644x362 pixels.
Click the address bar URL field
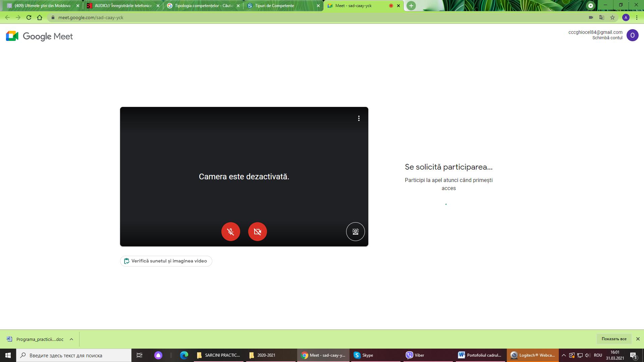coord(319,17)
